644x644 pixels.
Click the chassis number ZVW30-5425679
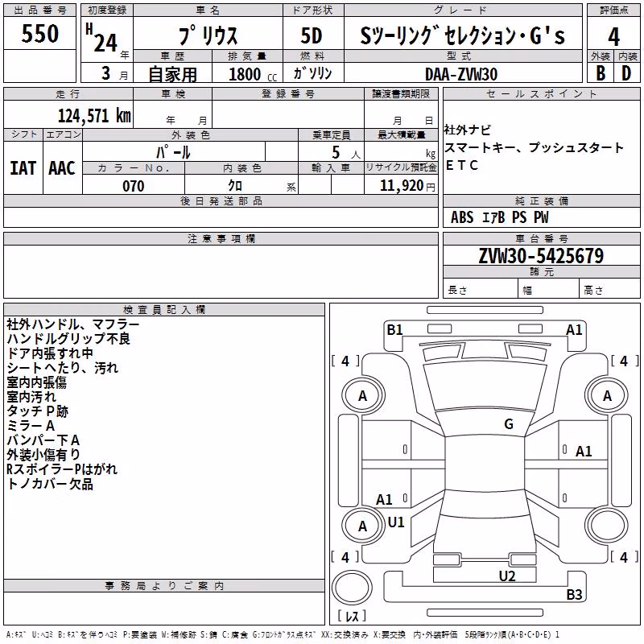point(541,255)
